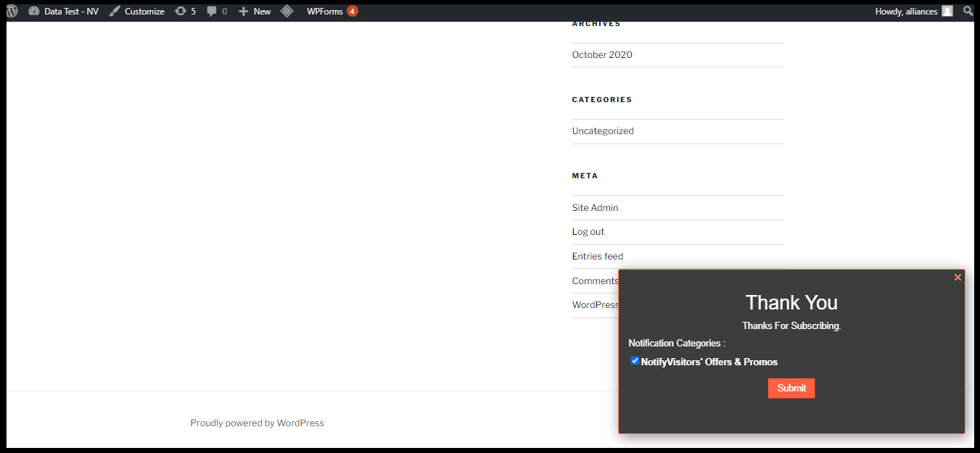Image resolution: width=980 pixels, height=453 pixels.
Task: Click the user avatar in admin bar
Action: (x=947, y=12)
